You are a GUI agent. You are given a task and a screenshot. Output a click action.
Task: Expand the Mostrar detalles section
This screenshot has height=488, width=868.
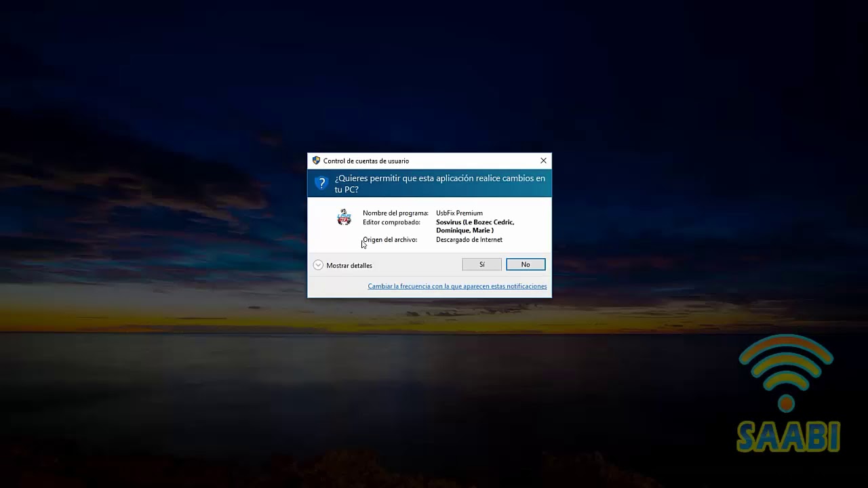(x=343, y=265)
